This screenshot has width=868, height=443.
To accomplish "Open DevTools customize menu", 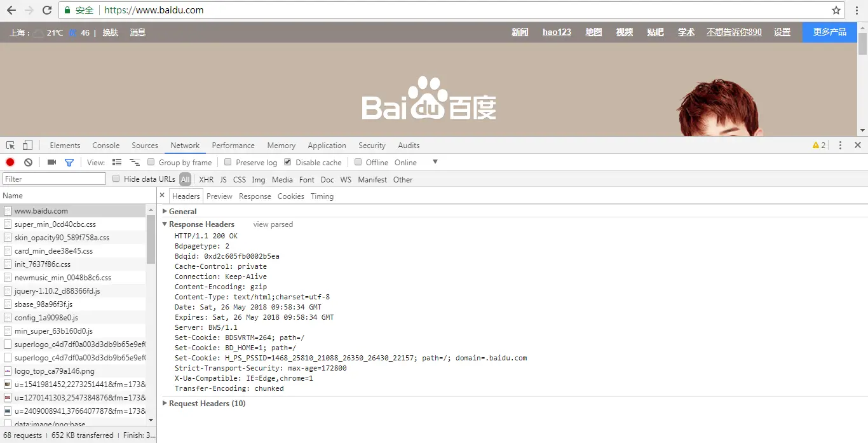I will (840, 146).
